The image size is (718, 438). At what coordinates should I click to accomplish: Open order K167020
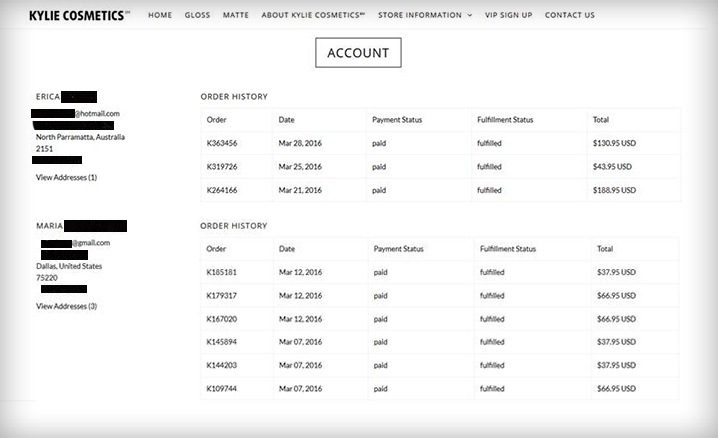point(221,319)
